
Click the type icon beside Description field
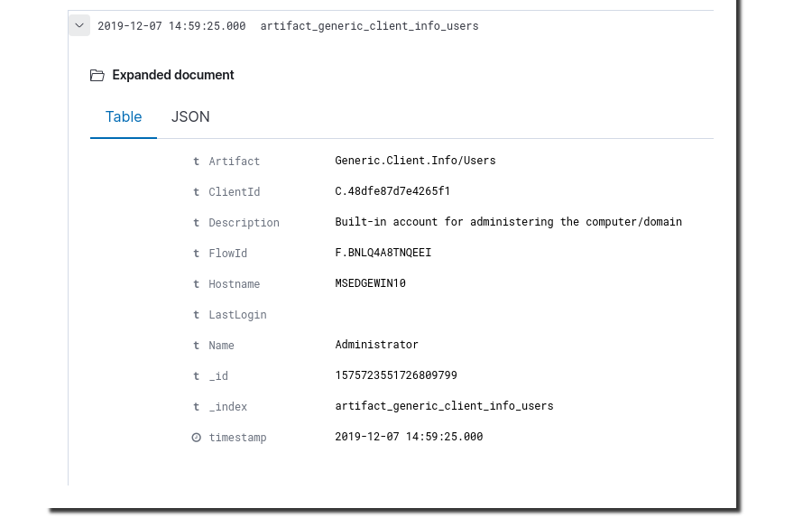coord(197,223)
